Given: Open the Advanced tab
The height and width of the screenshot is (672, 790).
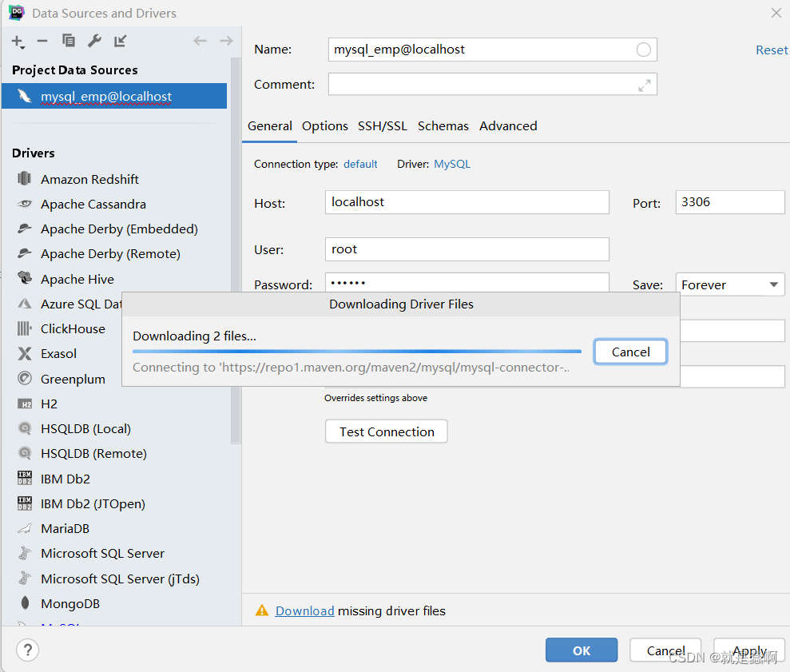Looking at the screenshot, I should 508,126.
